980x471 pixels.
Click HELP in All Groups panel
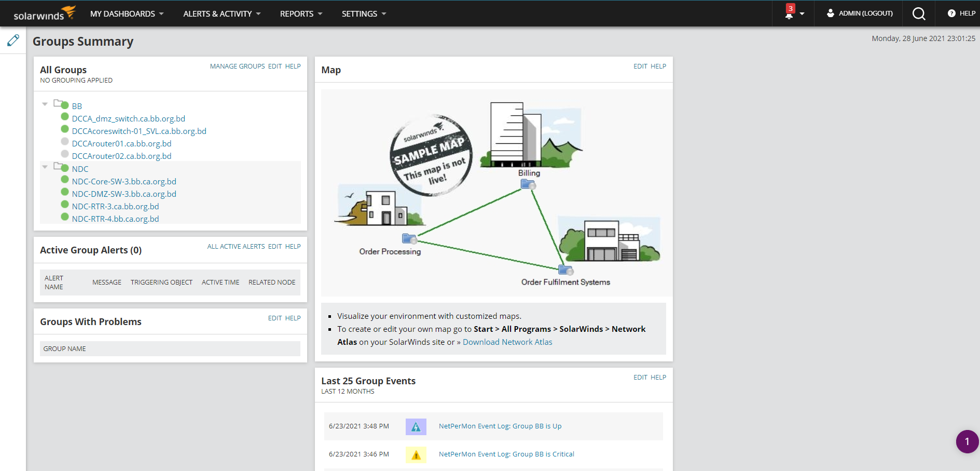pyautogui.click(x=293, y=66)
